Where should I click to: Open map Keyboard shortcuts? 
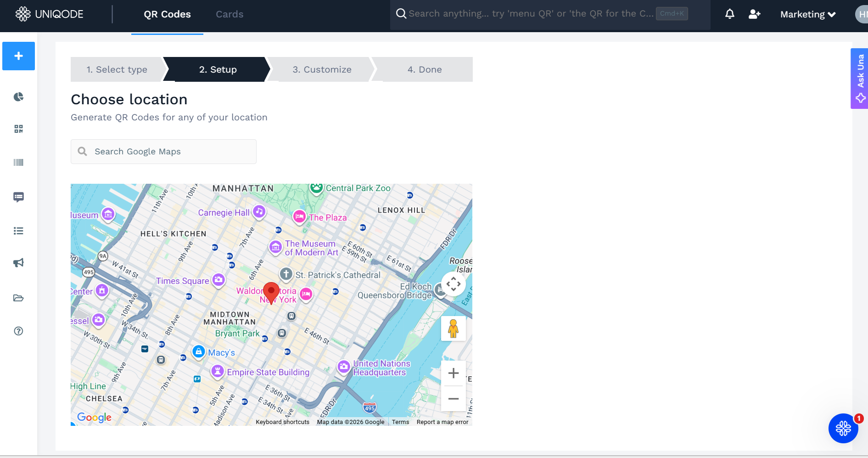(x=283, y=422)
